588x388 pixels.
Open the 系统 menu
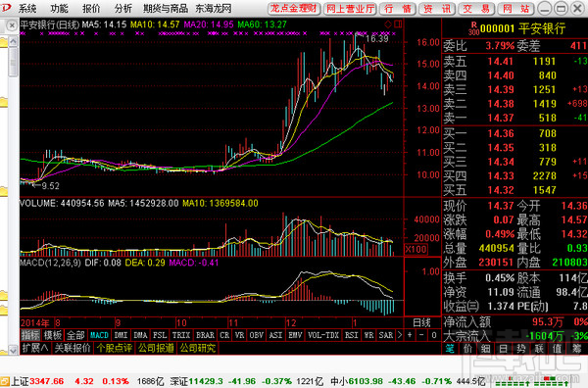pyautogui.click(x=27, y=8)
